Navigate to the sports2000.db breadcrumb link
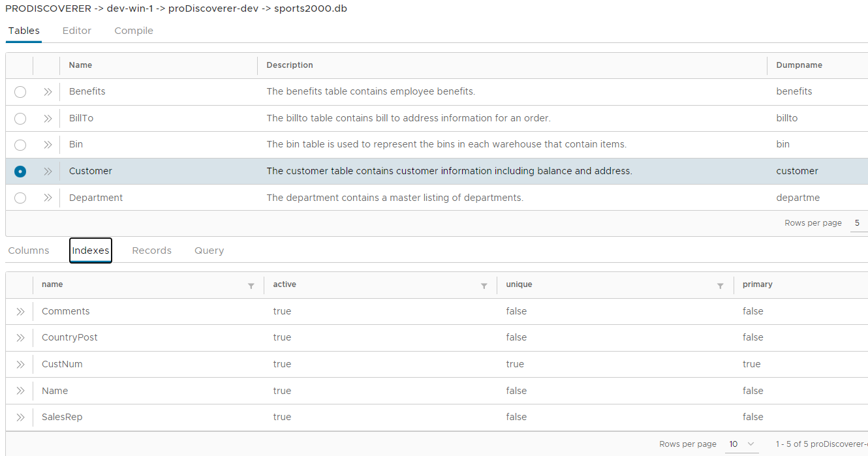868x456 pixels. (310, 8)
